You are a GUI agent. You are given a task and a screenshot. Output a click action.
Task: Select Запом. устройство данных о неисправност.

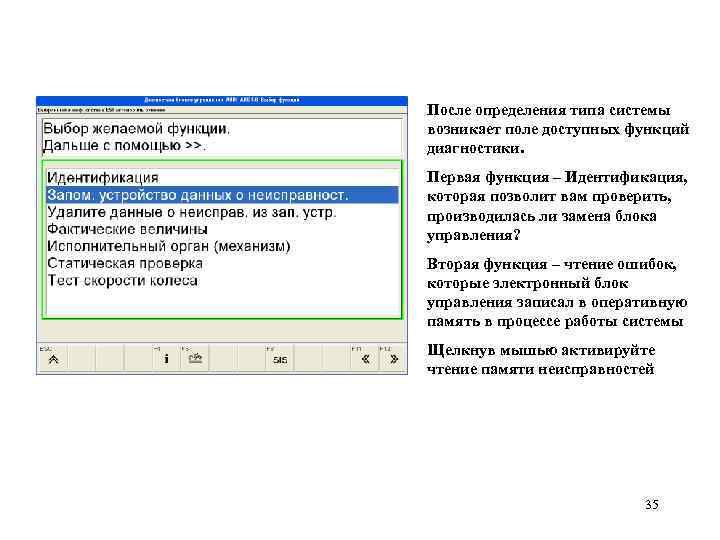222,195
